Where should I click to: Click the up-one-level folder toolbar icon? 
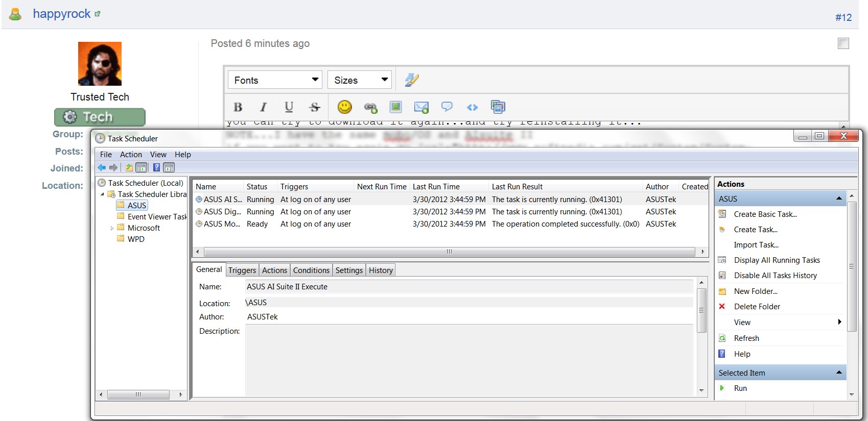click(129, 167)
